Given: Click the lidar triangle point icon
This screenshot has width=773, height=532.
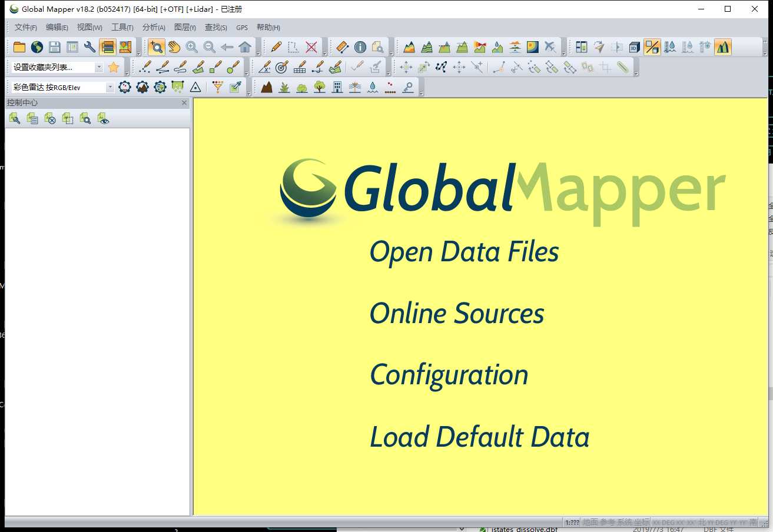Looking at the screenshot, I should pos(195,87).
